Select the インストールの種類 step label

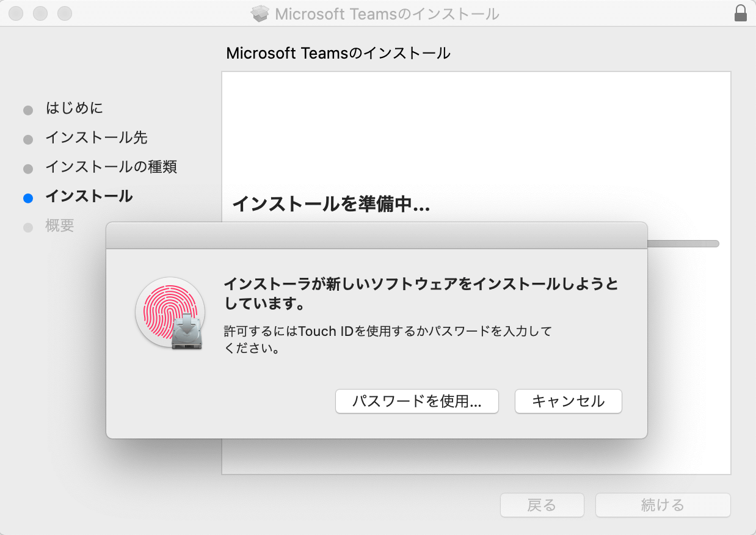pos(111,167)
